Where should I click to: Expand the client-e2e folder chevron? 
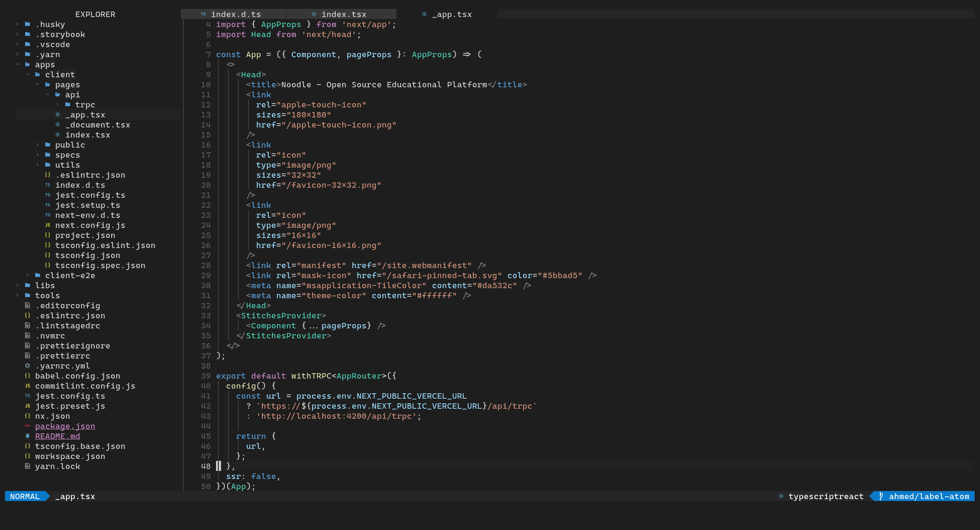pyautogui.click(x=27, y=275)
